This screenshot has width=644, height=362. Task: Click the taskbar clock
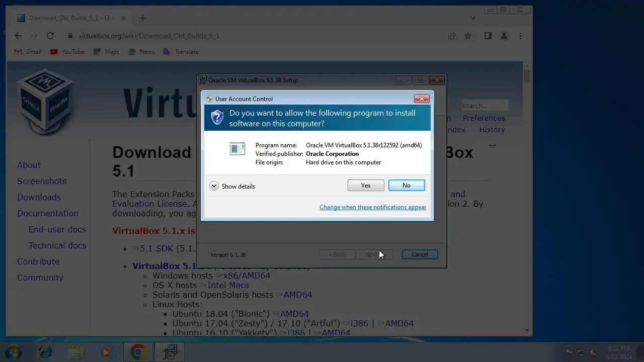(618, 352)
